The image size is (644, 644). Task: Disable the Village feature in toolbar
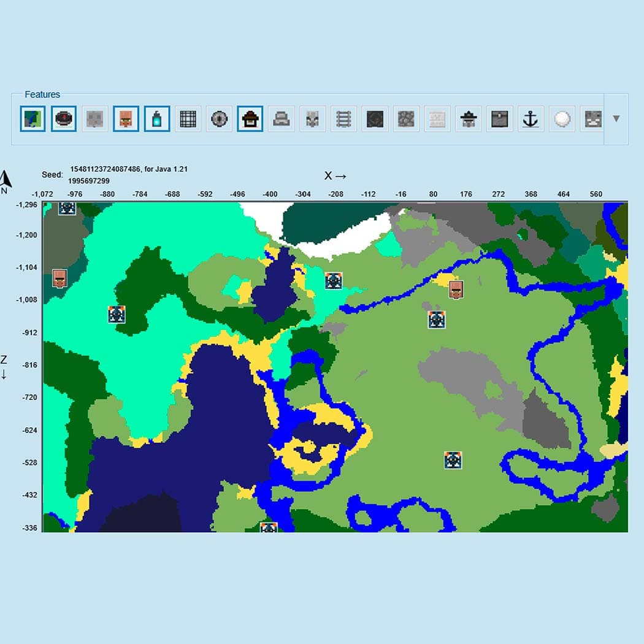[x=126, y=119]
